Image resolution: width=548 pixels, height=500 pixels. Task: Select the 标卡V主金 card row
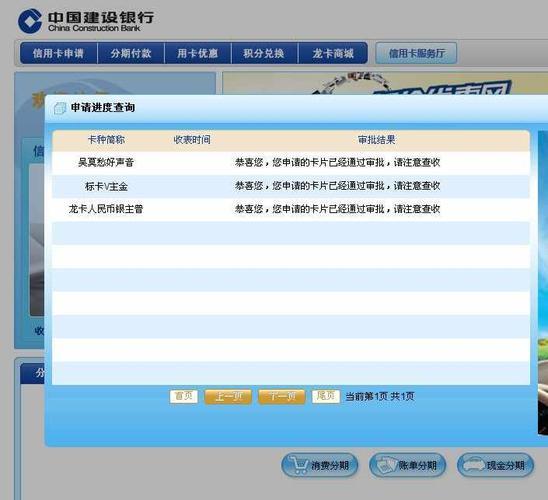coord(291,186)
